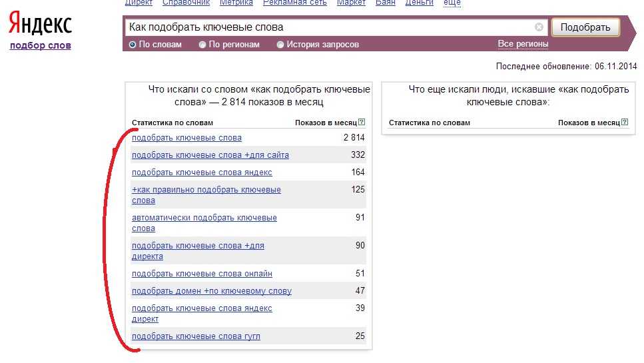Image resolution: width=644 pixels, height=363 pixels.
Task: Click the Подобрать button
Action: click(x=585, y=27)
